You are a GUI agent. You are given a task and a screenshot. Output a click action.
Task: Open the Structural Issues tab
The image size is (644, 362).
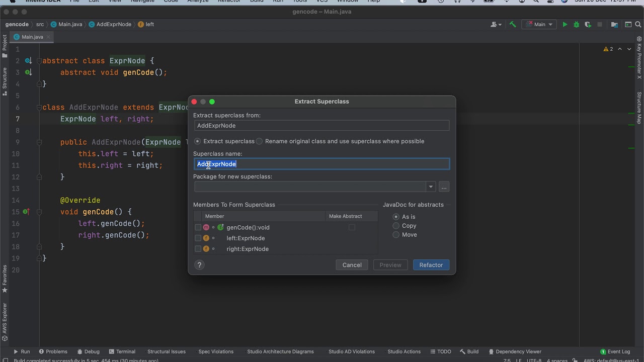tap(167, 352)
